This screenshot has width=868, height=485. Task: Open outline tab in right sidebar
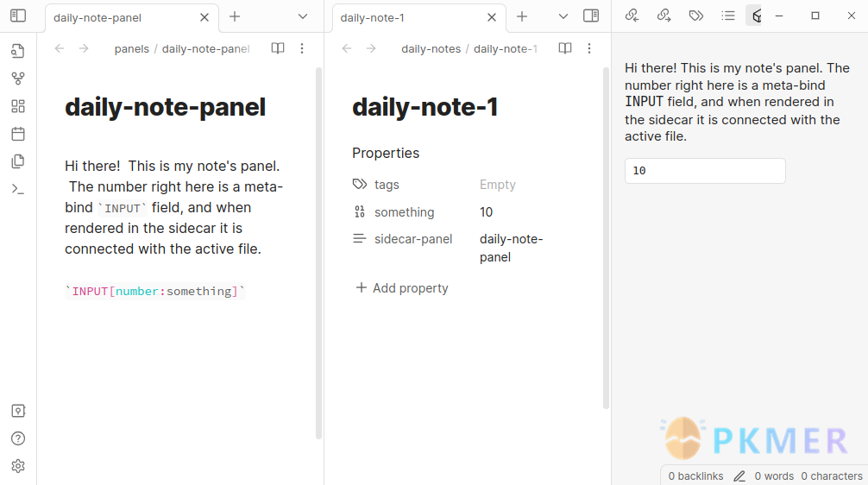pyautogui.click(x=728, y=16)
